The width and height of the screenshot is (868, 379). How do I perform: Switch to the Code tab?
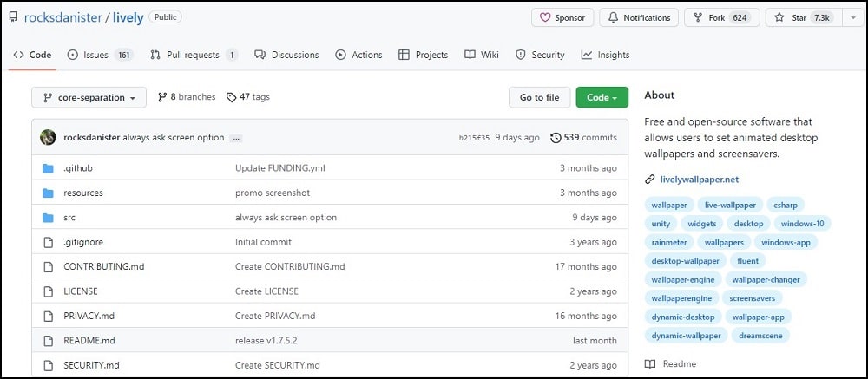point(33,55)
